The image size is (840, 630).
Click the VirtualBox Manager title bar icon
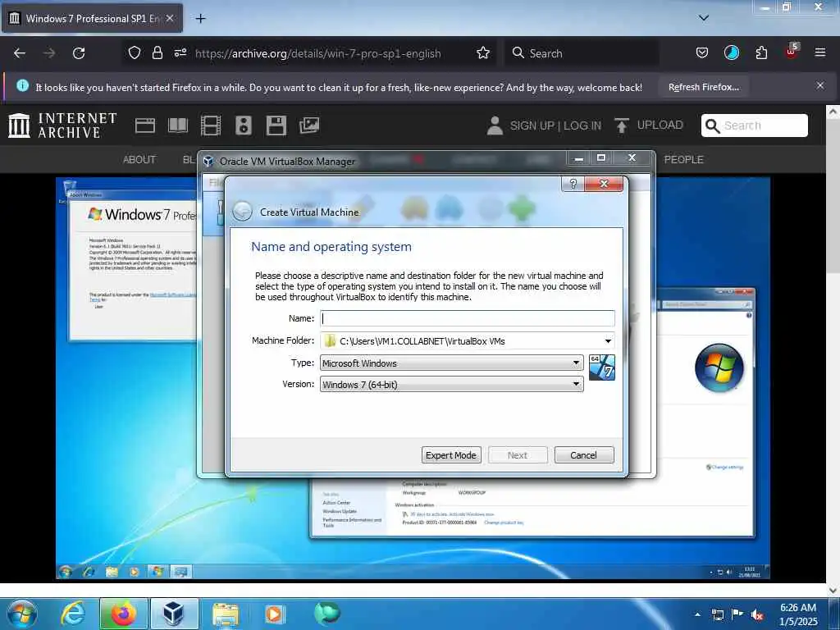pos(208,161)
